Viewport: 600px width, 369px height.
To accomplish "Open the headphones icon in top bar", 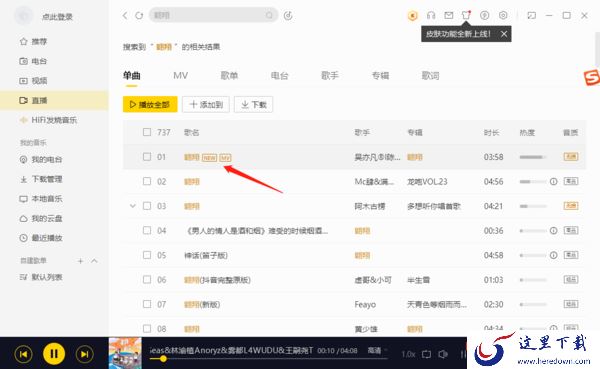I will 431,15.
